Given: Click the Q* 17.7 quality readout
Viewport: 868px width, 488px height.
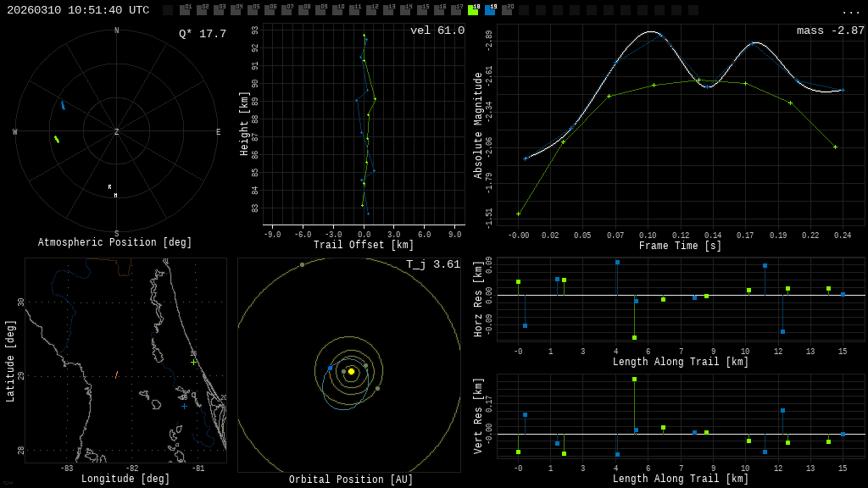Looking at the screenshot, I should tap(202, 34).
